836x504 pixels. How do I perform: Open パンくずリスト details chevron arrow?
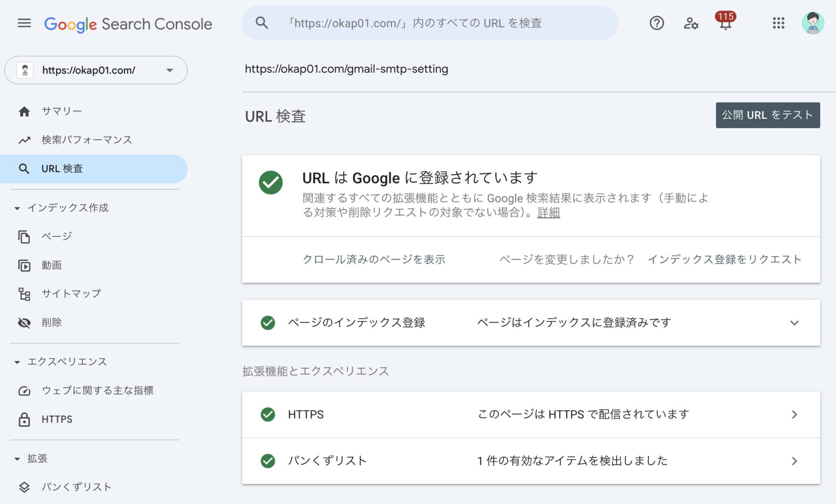794,461
